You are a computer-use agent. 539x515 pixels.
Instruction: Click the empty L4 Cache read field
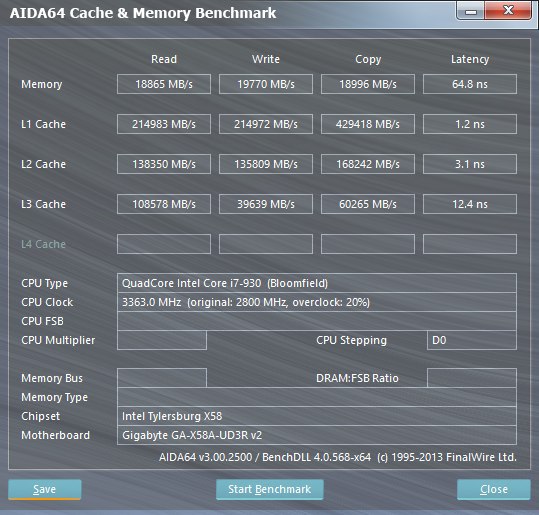point(164,244)
